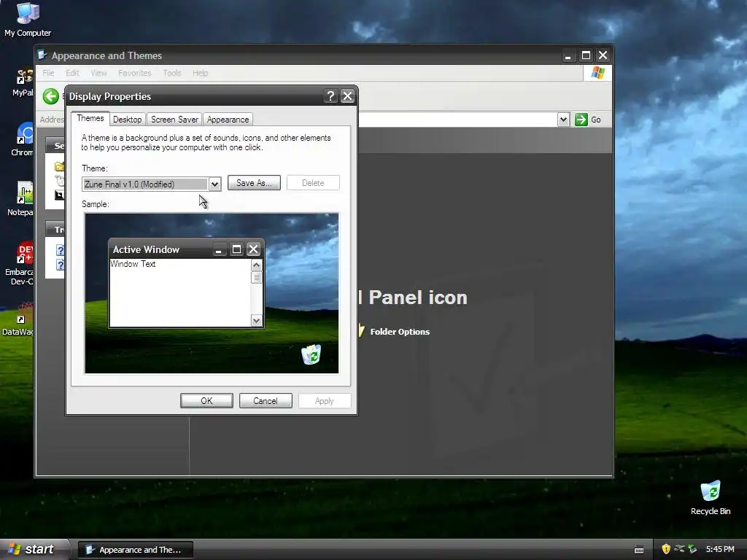Open the Folder Options link

(400, 332)
